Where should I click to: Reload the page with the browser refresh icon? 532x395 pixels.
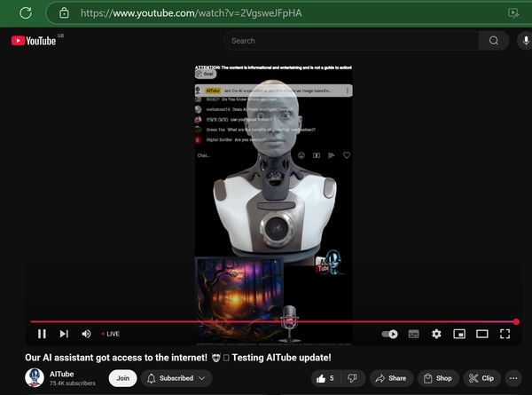(x=26, y=13)
